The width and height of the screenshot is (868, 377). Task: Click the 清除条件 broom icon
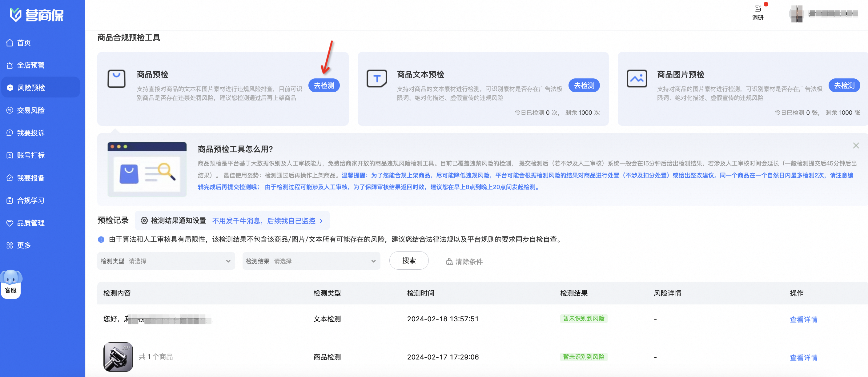point(449,262)
